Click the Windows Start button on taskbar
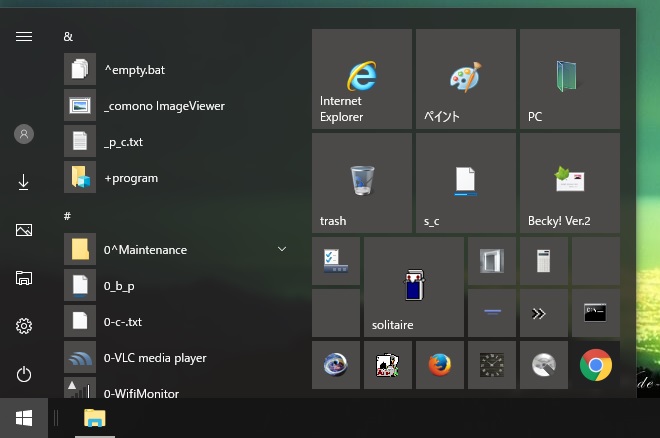660x438 pixels. pos(24,418)
